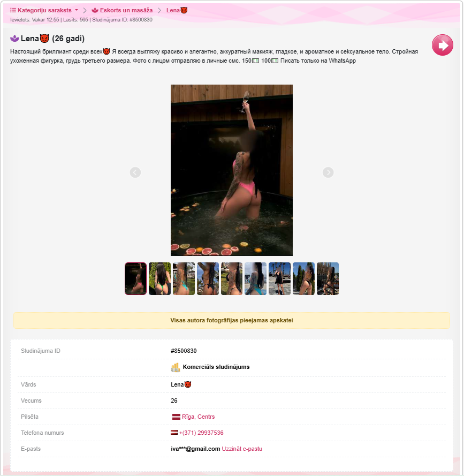Click the list icon before Kategoriju saraksts
The image size is (464, 476).
pos(13,10)
